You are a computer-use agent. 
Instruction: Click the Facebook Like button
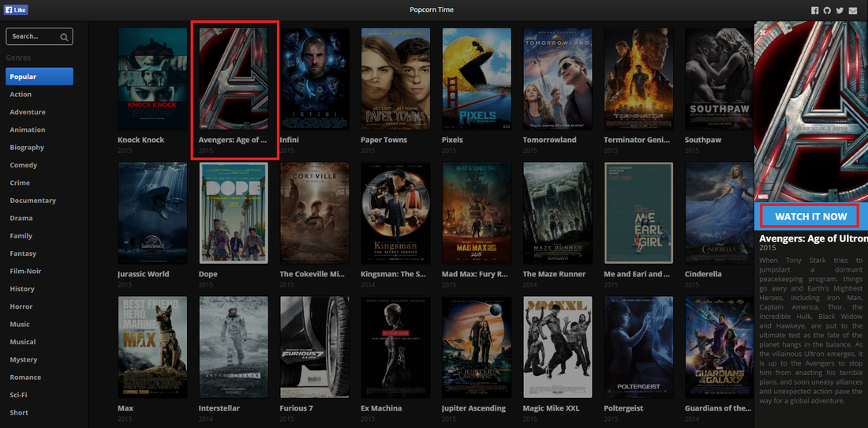tap(15, 10)
